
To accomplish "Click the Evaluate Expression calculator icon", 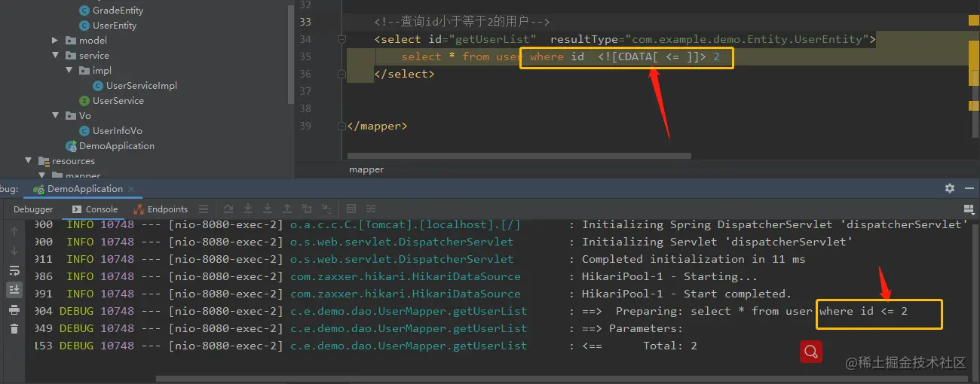I will [x=351, y=209].
